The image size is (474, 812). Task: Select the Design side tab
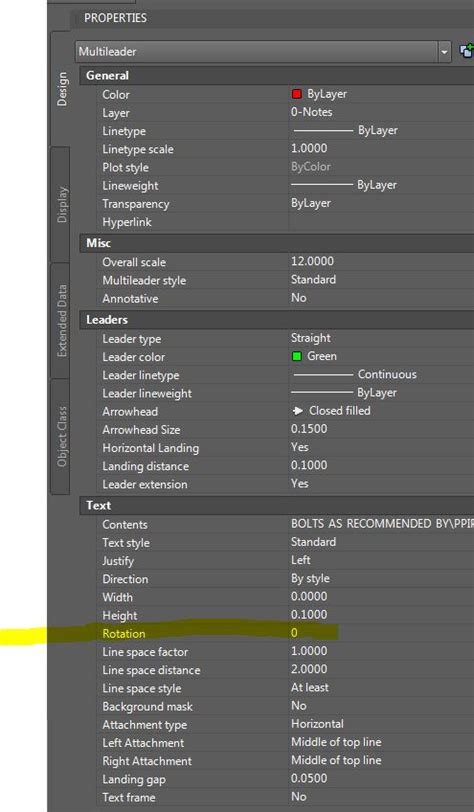(x=61, y=89)
